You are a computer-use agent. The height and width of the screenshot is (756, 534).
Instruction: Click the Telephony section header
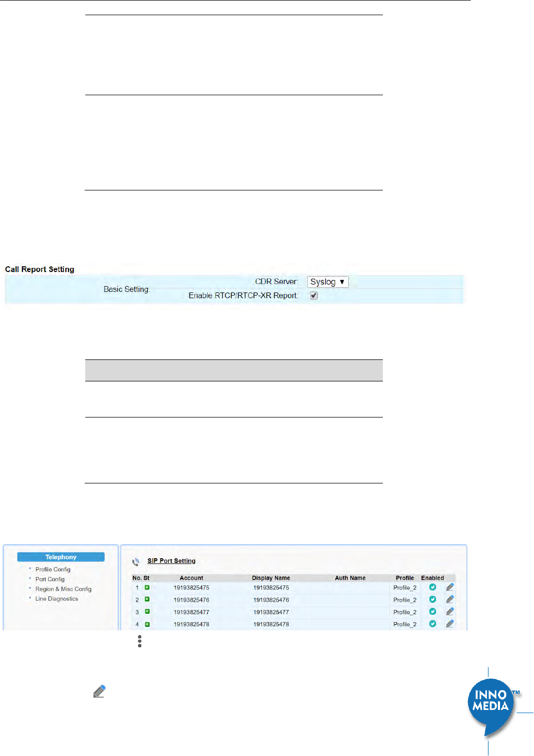coord(61,557)
